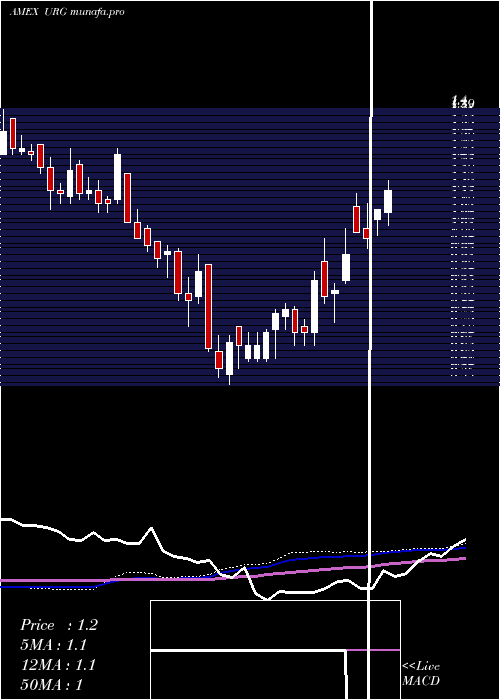
Task: Click the "AMEX URG munafa.pro" chart title
Action: click(x=67, y=12)
